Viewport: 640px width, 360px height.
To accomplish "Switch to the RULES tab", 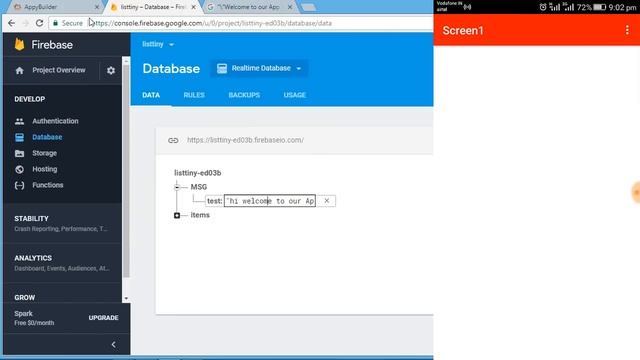I will [x=194, y=95].
